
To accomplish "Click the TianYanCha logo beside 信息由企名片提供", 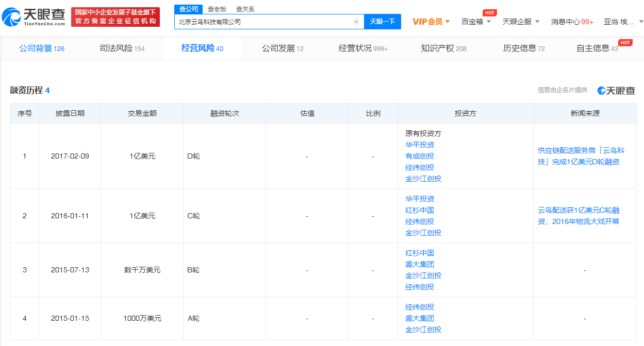I will coord(616,91).
